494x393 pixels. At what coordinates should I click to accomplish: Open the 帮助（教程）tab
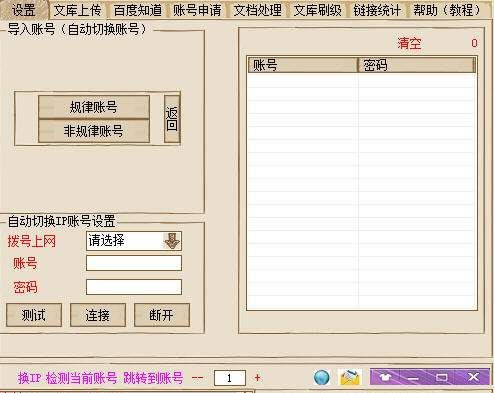click(447, 10)
